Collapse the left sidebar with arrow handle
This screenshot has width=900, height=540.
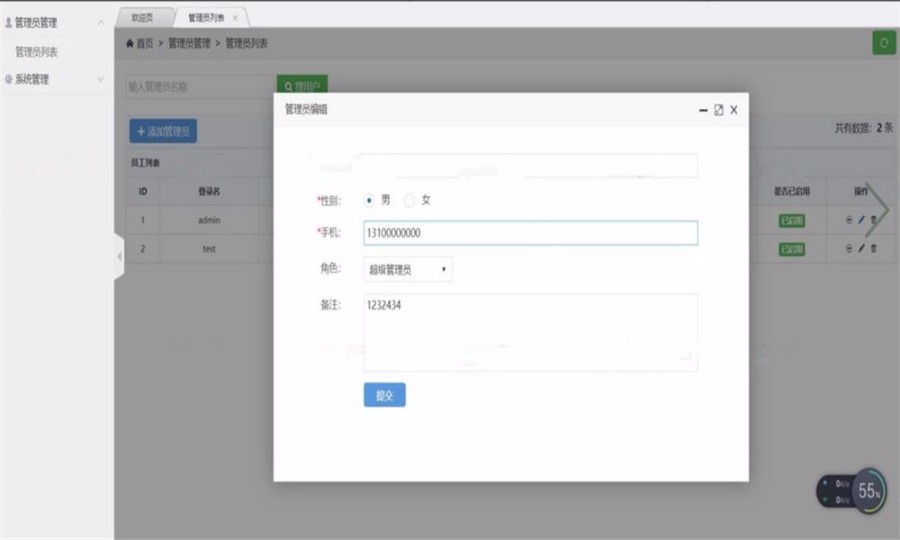point(119,257)
